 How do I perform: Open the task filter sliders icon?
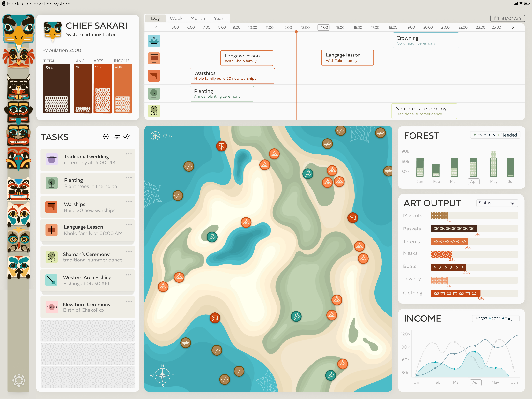tap(117, 137)
